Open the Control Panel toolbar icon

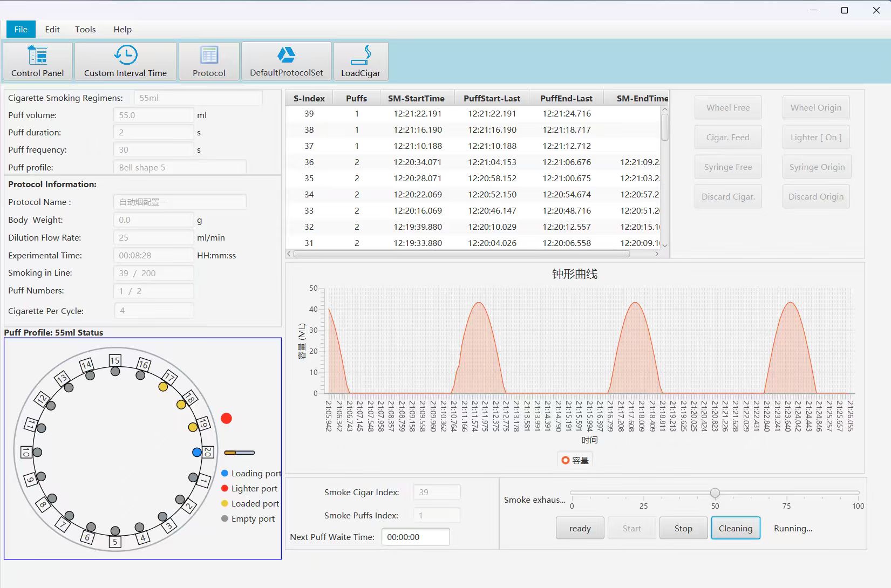coord(37,56)
